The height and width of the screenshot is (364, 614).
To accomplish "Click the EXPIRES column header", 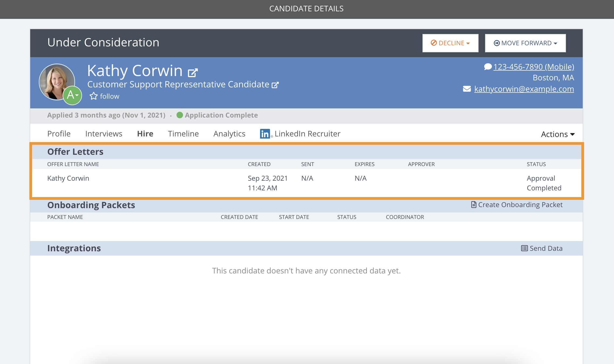I will point(364,164).
